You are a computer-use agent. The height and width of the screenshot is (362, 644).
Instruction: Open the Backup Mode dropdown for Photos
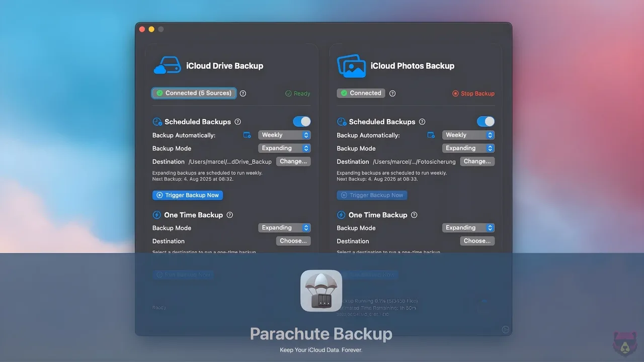468,148
